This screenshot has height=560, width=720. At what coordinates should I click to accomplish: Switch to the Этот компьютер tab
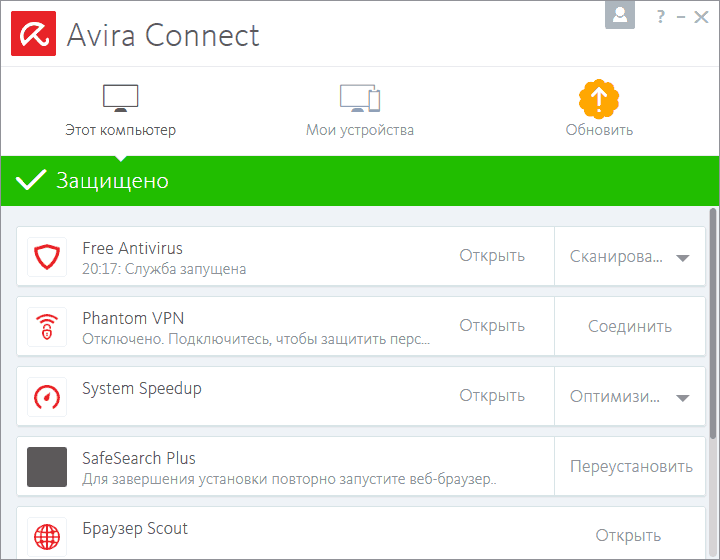pyautogui.click(x=121, y=111)
